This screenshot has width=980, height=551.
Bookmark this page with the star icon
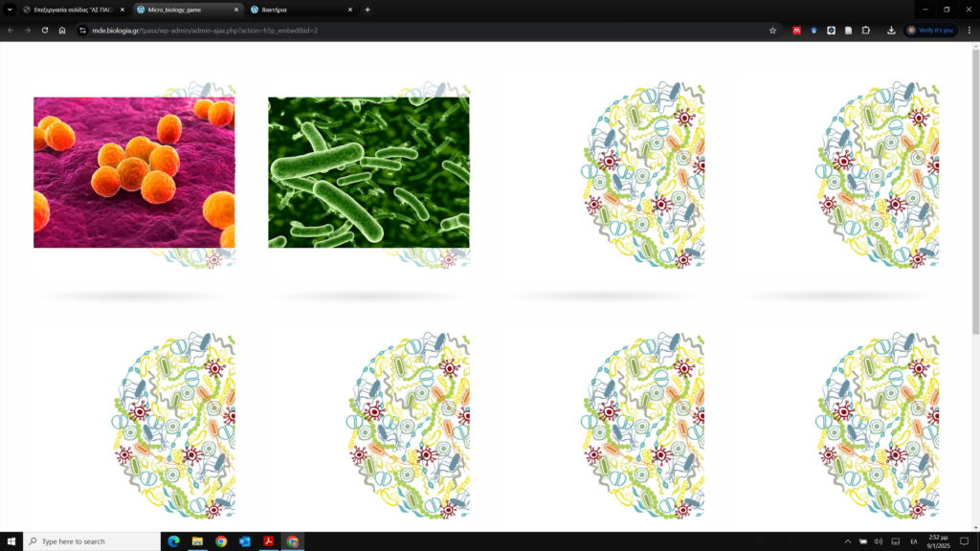point(772,30)
